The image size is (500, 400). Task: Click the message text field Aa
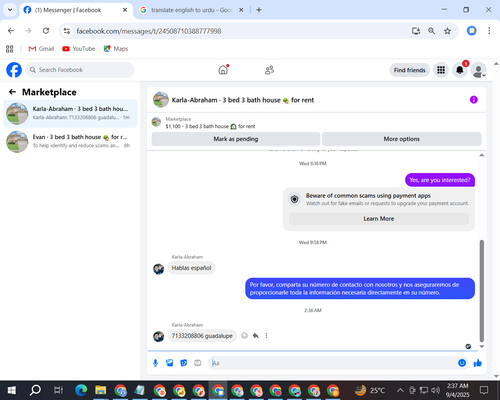click(x=333, y=363)
